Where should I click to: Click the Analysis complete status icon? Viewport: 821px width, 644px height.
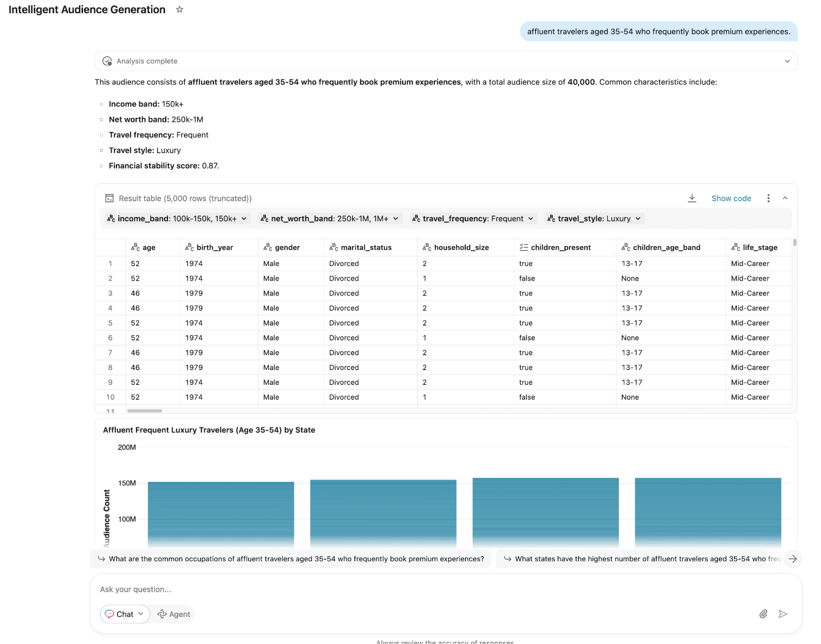(107, 61)
